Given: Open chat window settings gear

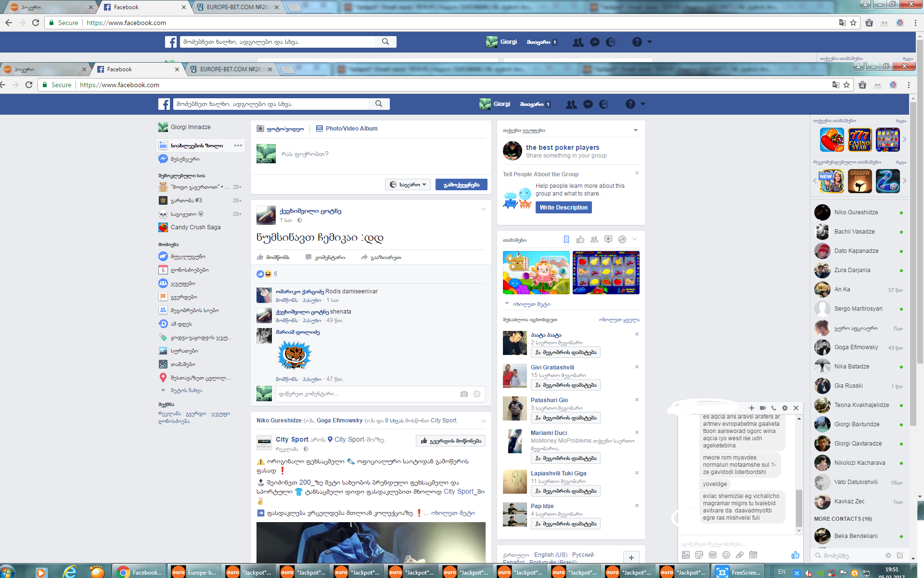Looking at the screenshot, I should click(785, 408).
